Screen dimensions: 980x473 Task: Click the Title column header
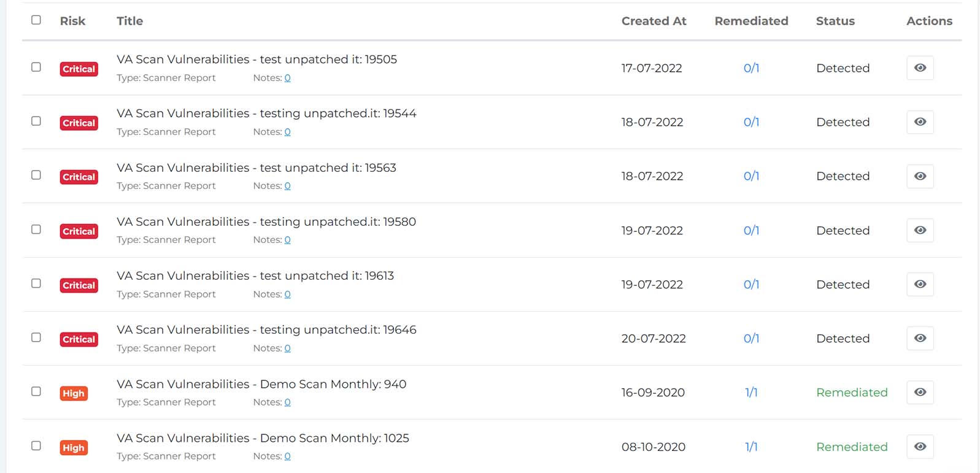tap(129, 21)
